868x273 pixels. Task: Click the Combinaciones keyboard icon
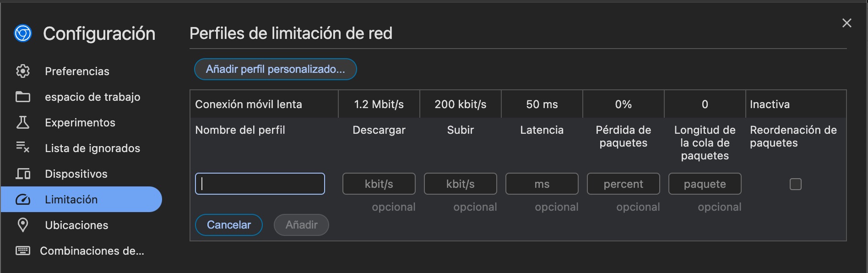point(23,251)
